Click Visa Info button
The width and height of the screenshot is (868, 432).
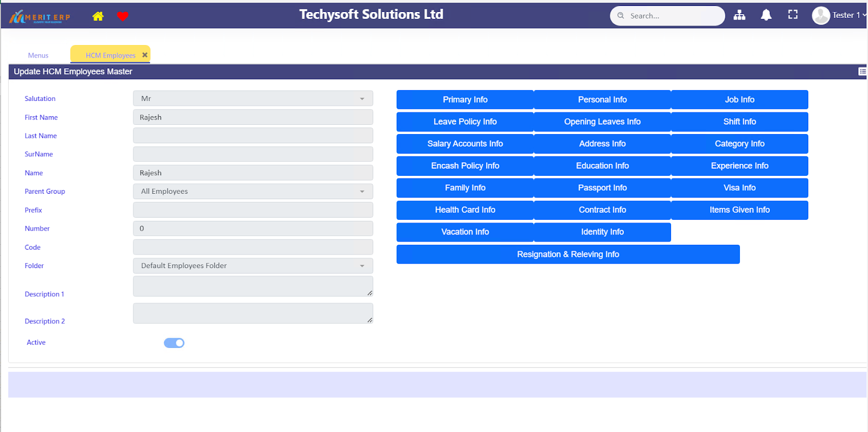click(x=739, y=188)
